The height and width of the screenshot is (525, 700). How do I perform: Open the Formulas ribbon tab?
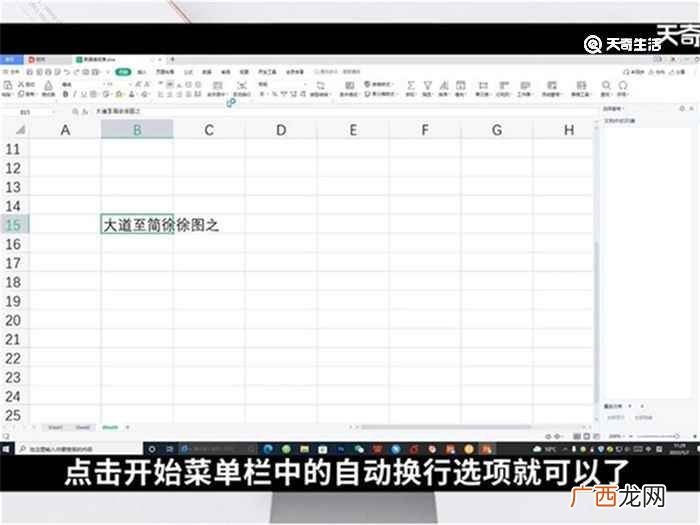tap(188, 72)
